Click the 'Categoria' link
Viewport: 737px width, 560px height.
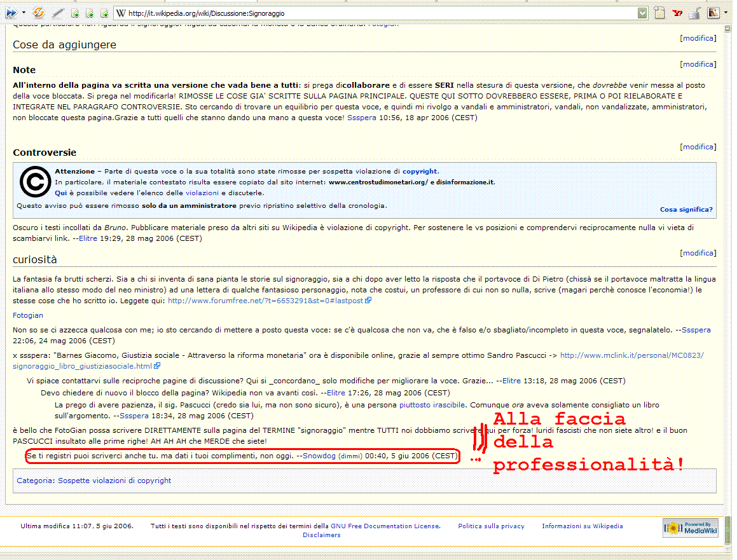click(35, 481)
